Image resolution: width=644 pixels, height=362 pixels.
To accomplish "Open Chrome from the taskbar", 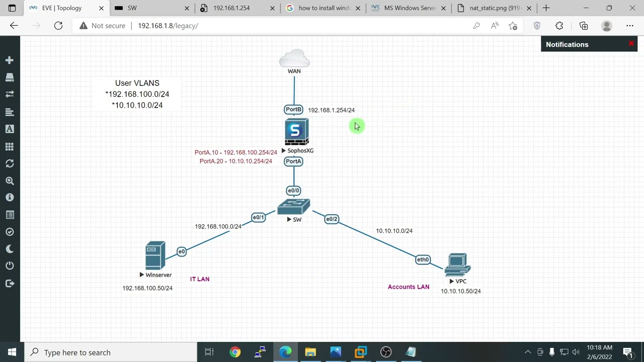I will 235,352.
